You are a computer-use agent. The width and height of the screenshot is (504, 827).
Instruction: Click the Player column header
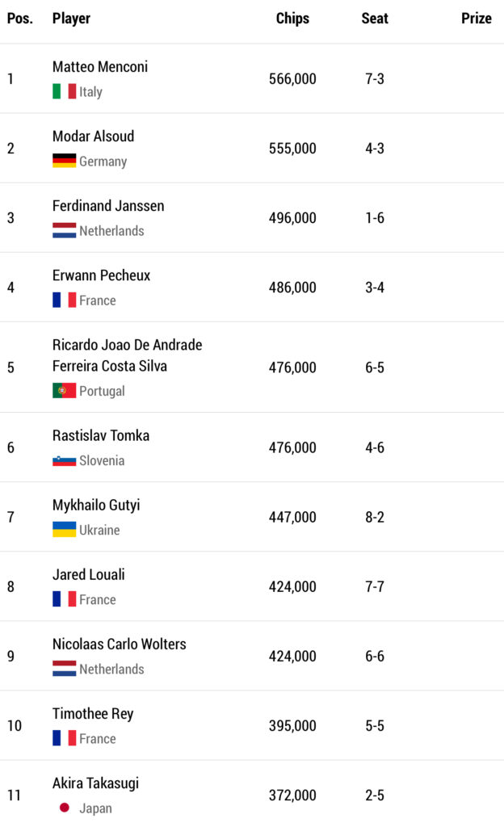71,19
